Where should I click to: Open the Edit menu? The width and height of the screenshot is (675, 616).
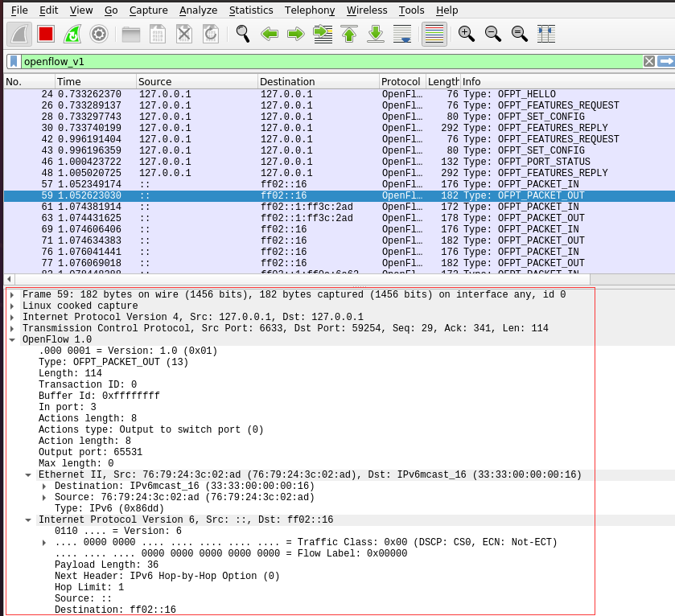pyautogui.click(x=48, y=10)
